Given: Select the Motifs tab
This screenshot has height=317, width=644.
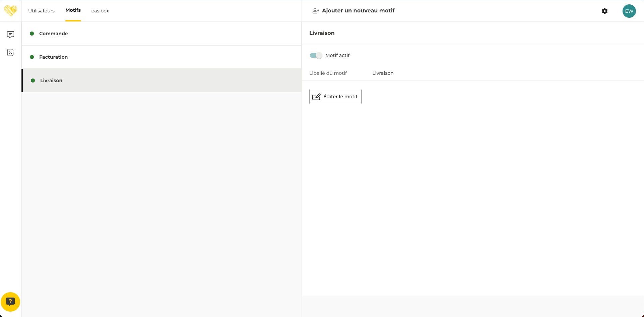Looking at the screenshot, I should pyautogui.click(x=73, y=10).
